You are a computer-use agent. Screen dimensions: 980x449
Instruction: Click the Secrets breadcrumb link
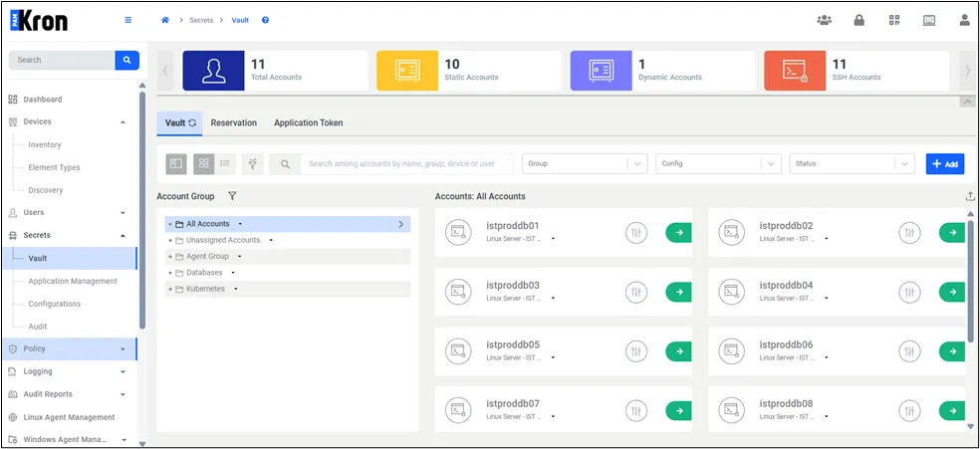click(201, 20)
